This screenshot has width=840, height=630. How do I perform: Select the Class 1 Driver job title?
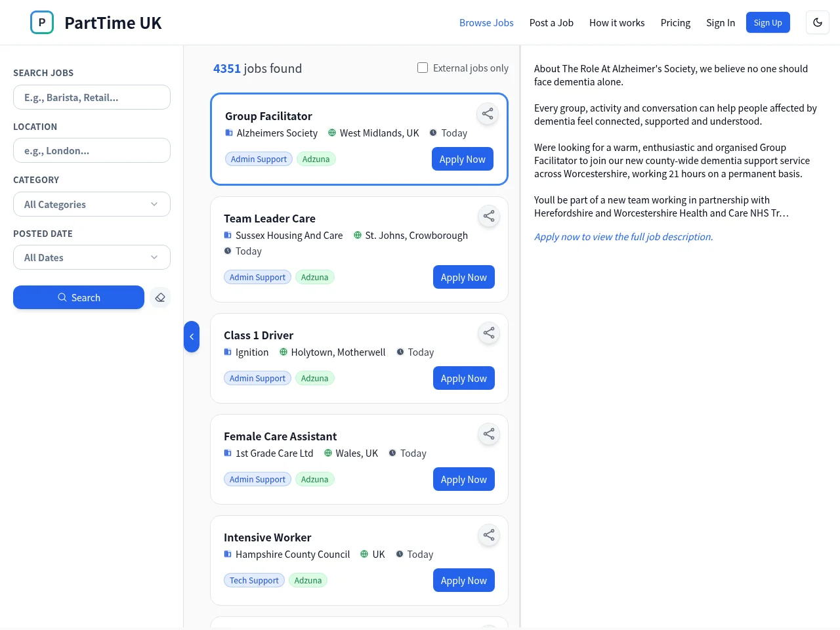click(259, 335)
